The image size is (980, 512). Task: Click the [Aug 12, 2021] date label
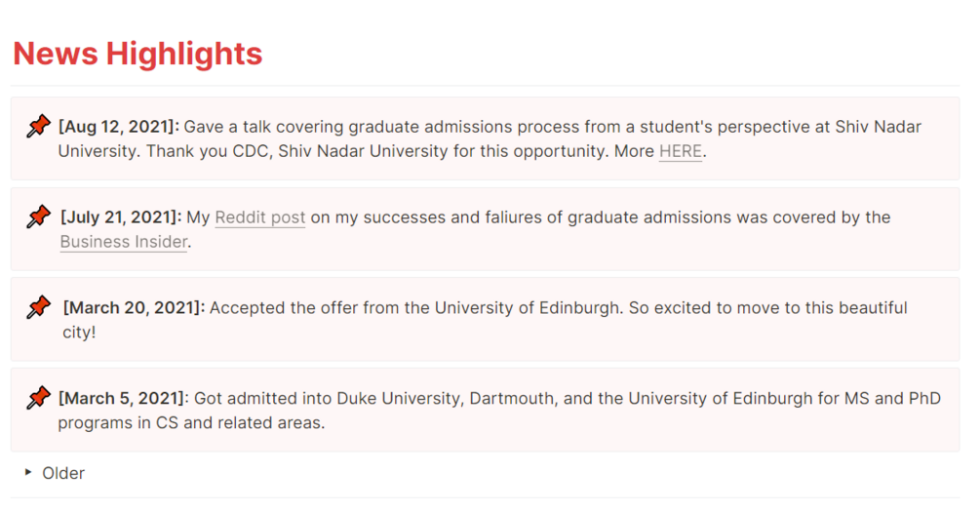(x=119, y=127)
